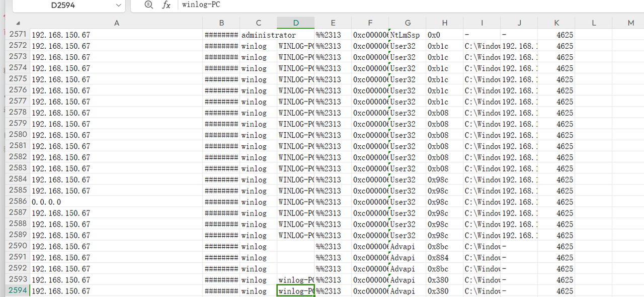Click the 'Advapi' cell in row 2592
The image size is (644, 297).
click(408, 269)
